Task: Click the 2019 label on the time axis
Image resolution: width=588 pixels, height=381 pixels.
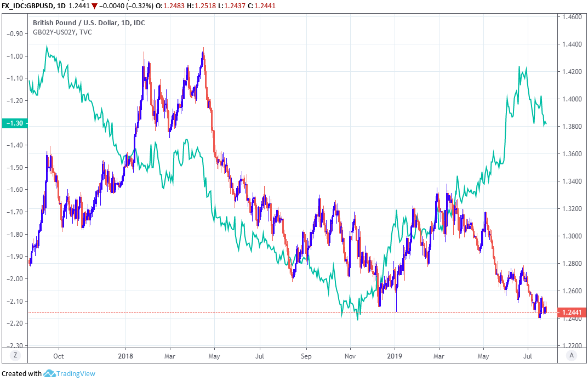Action: 395,355
